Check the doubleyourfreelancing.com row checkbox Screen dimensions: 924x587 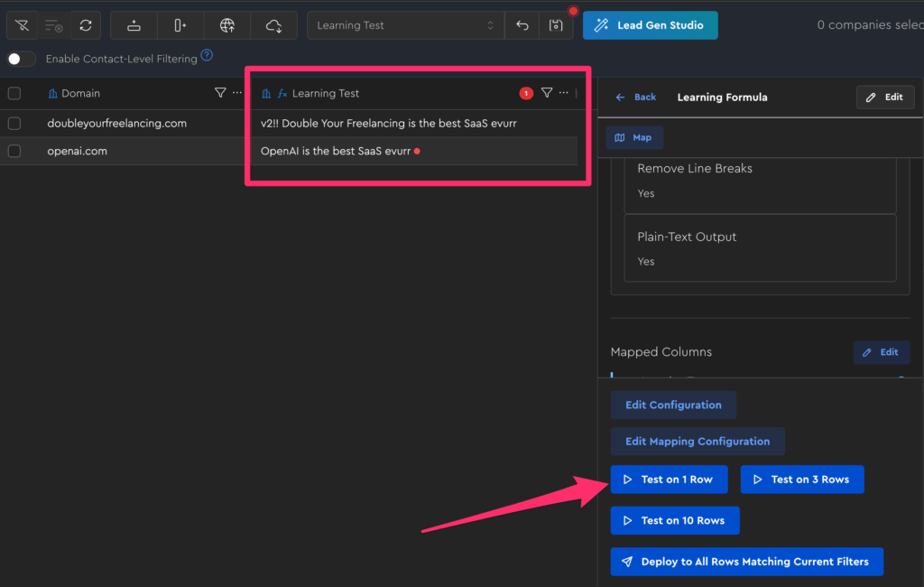pos(14,123)
